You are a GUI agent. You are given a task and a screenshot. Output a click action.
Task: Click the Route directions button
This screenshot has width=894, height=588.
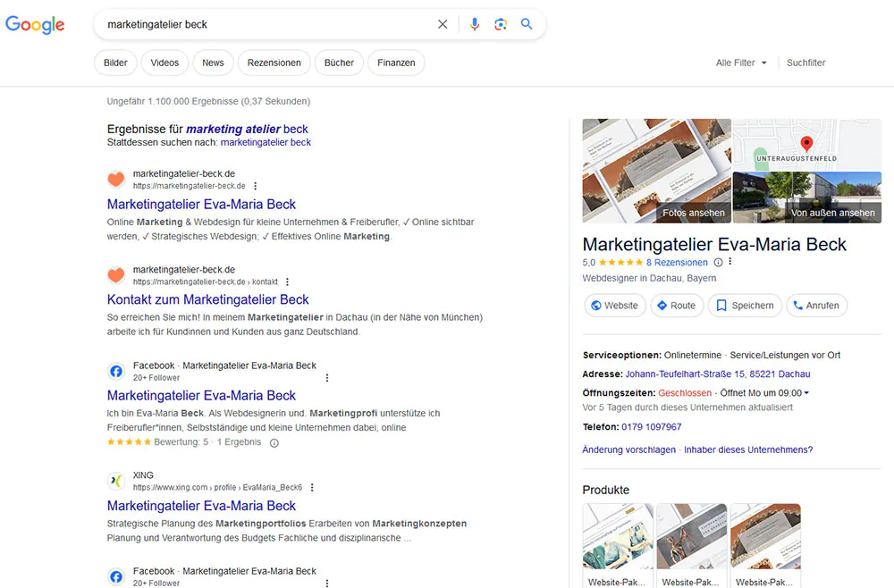[676, 306]
